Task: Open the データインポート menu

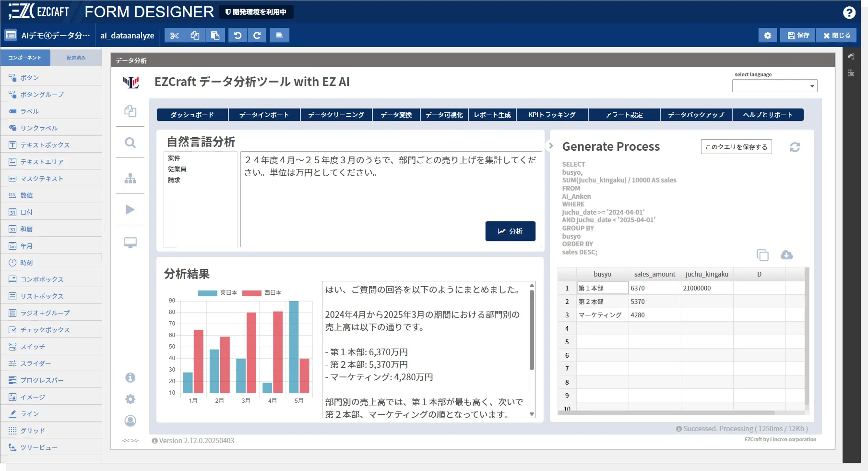Action: [264, 115]
